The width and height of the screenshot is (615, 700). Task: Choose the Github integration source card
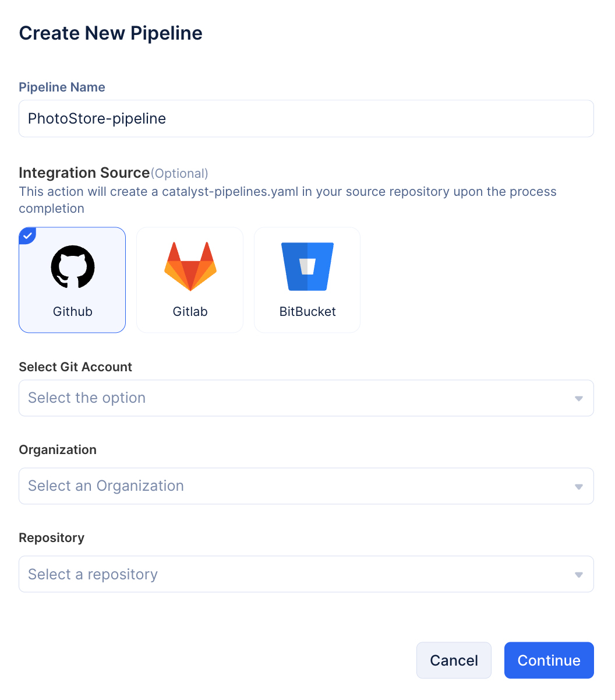click(x=72, y=280)
